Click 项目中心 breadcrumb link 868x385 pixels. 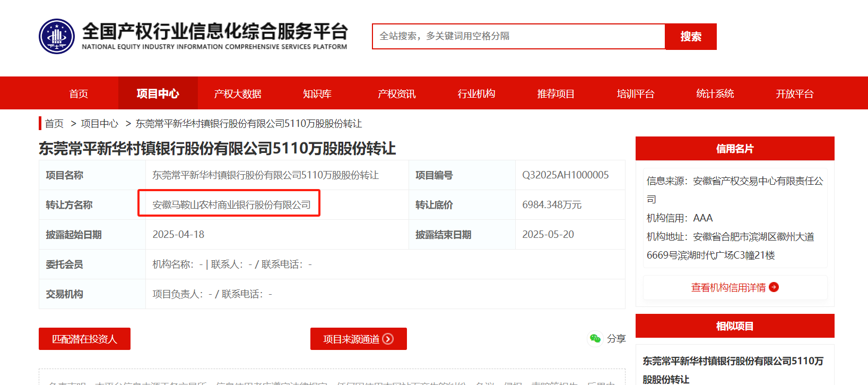tap(100, 124)
